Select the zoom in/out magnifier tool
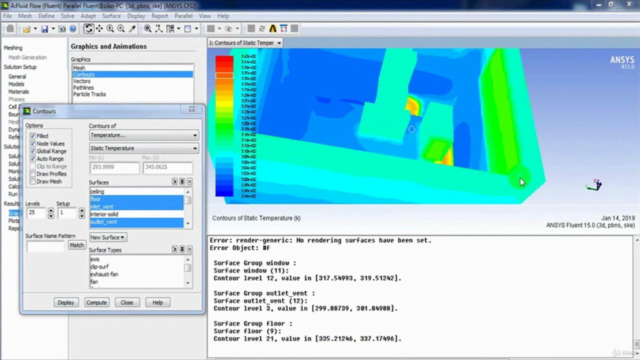Viewport: 640px width, 360px height. [110, 29]
